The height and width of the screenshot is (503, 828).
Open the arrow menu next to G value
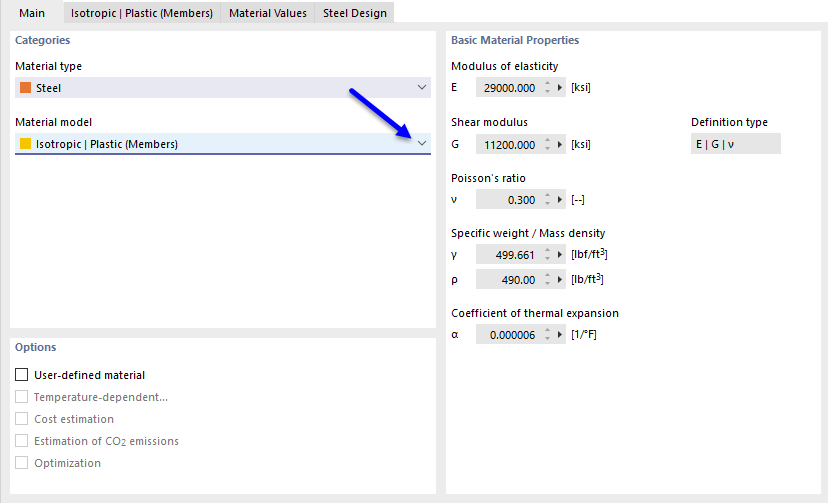point(560,144)
